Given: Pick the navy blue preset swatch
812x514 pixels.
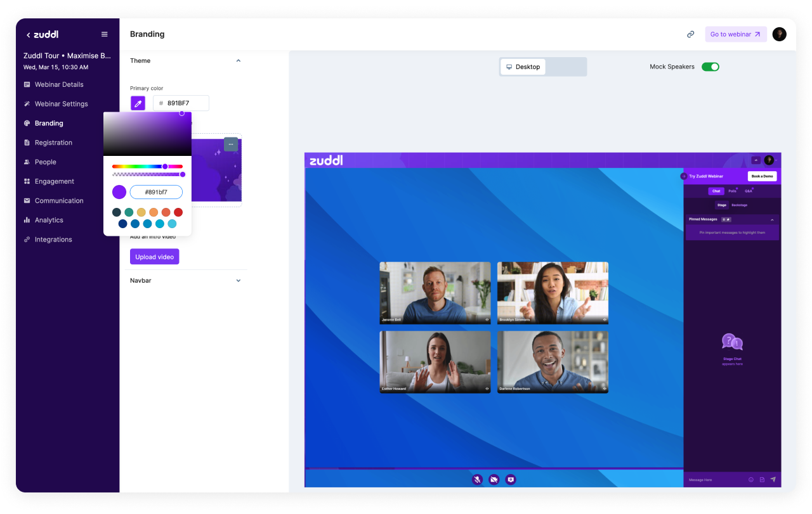Looking at the screenshot, I should click(123, 224).
